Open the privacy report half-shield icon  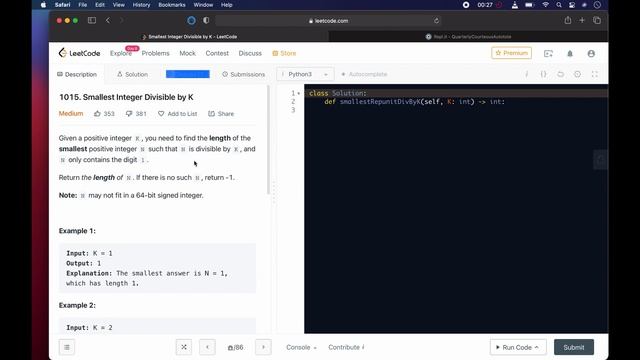click(206, 20)
